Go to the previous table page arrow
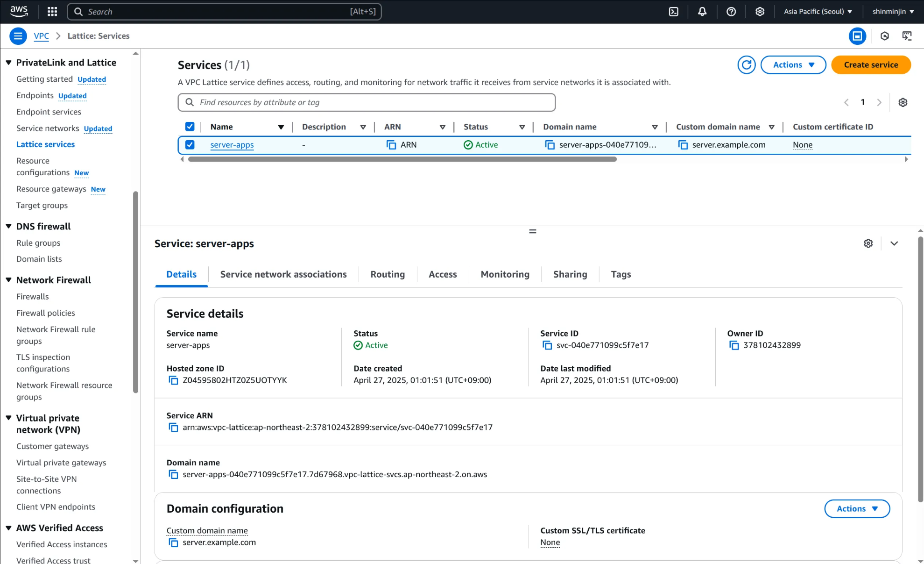The width and height of the screenshot is (924, 564). [846, 102]
